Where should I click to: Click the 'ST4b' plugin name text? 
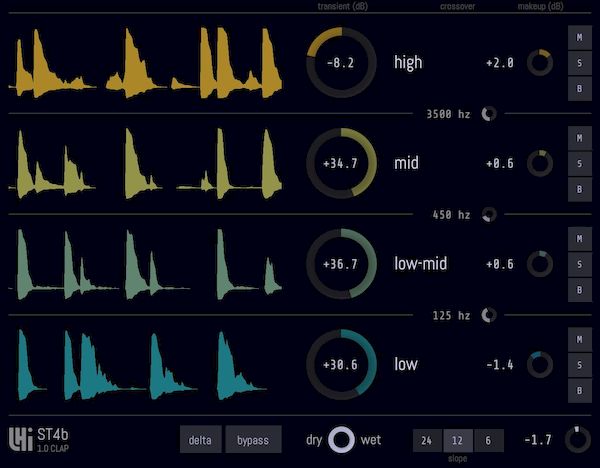(53, 434)
